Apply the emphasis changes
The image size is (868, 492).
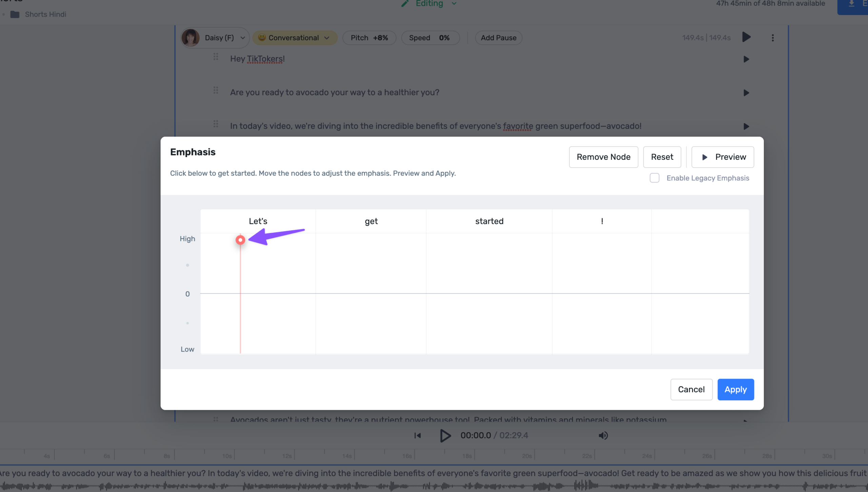pyautogui.click(x=735, y=389)
